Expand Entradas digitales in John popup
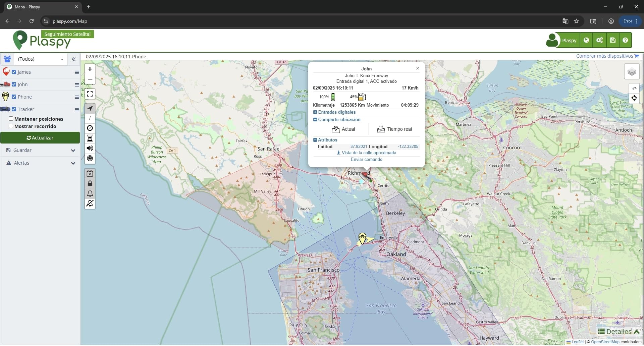This screenshot has height=346, width=644. tap(334, 112)
